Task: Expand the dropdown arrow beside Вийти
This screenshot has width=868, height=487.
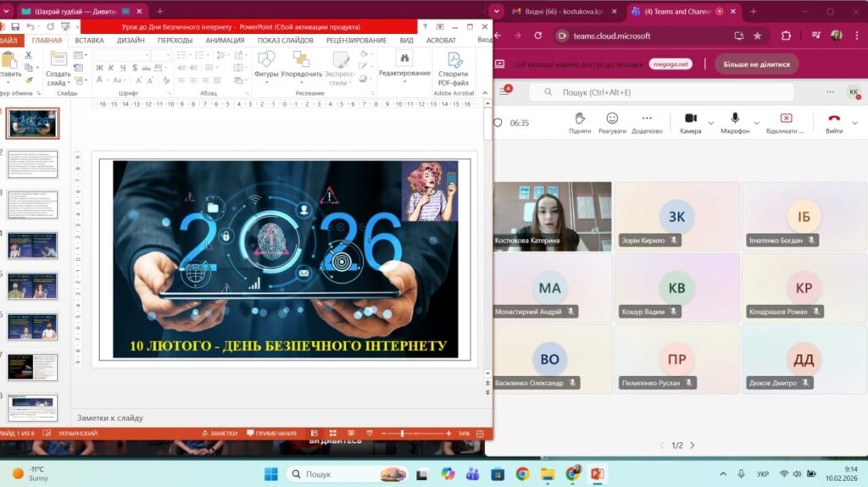Action: coord(854,123)
